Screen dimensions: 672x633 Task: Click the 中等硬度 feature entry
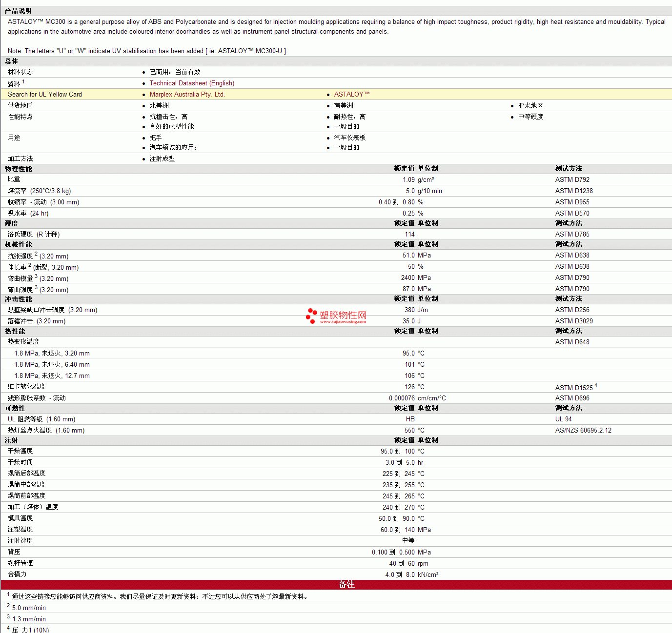530,117
